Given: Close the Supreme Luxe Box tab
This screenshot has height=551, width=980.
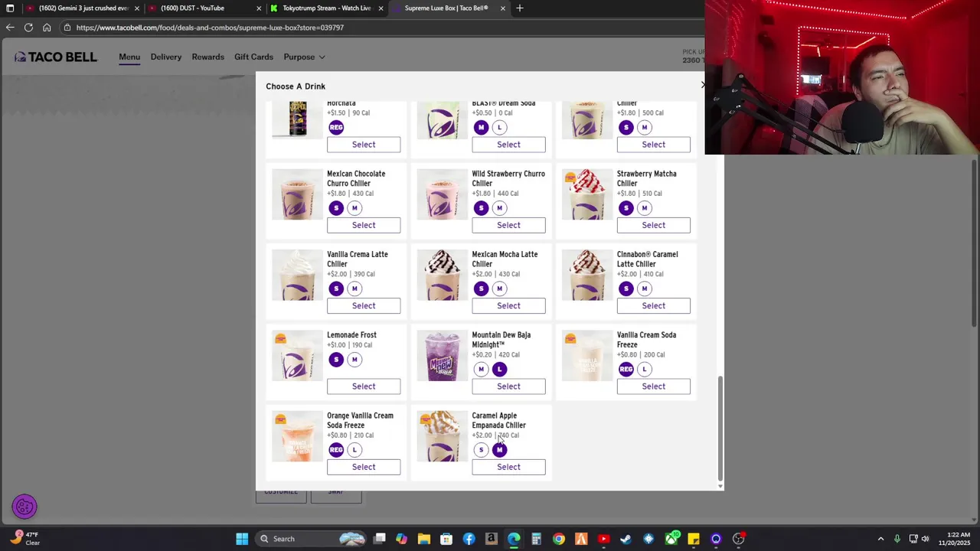Looking at the screenshot, I should tap(503, 8).
